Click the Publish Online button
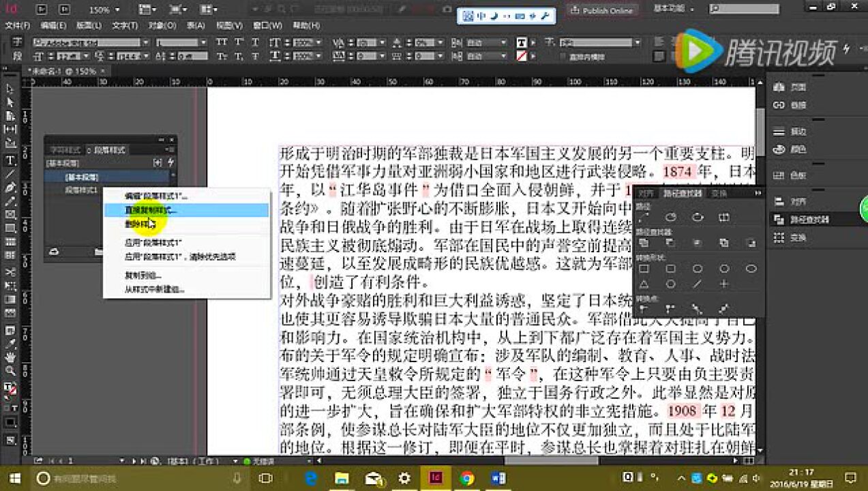The width and height of the screenshot is (868, 491). click(600, 10)
